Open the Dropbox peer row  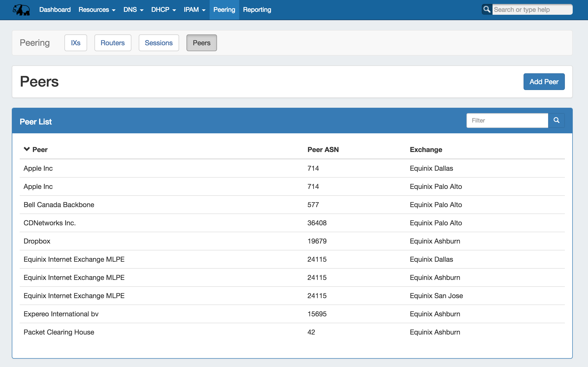coord(37,241)
